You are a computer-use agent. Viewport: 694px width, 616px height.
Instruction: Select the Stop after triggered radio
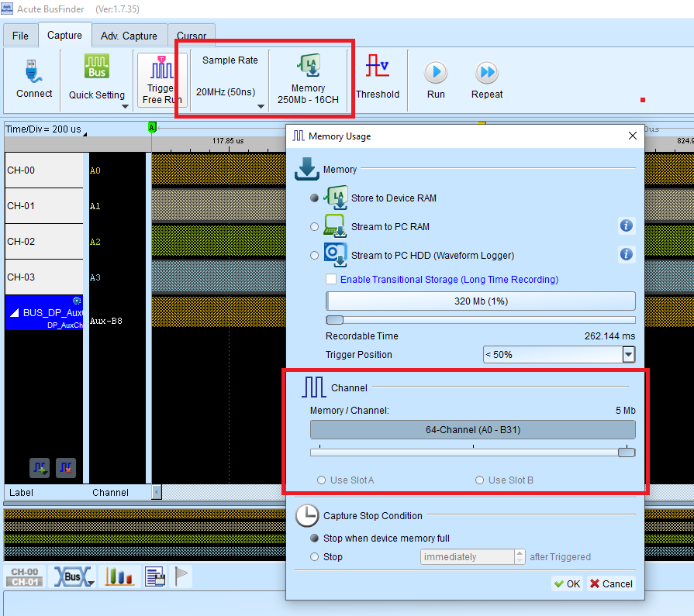click(x=314, y=557)
